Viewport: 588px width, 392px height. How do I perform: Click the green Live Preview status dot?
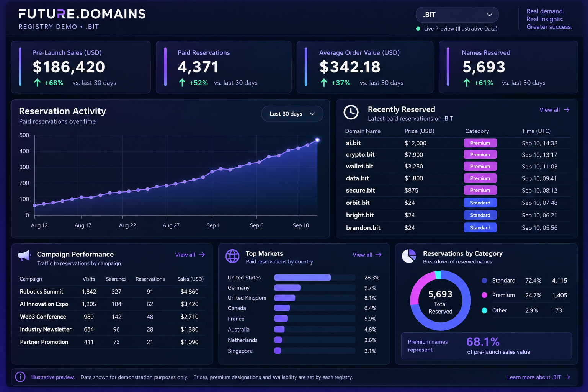click(418, 29)
